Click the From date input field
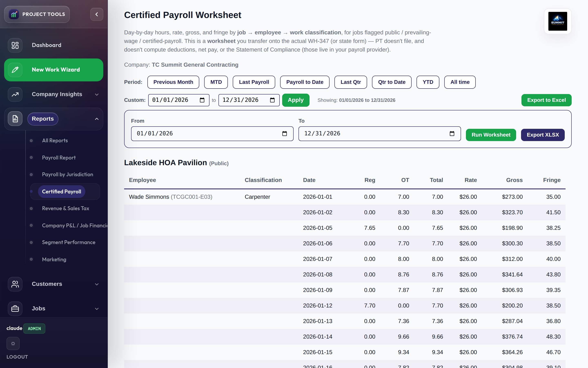 click(x=212, y=134)
